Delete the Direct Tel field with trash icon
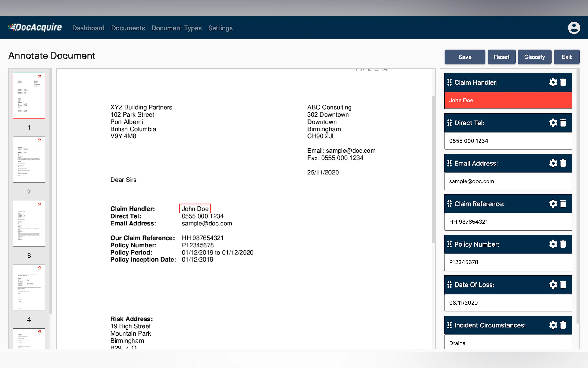Image resolution: width=588 pixels, height=368 pixels. pos(563,123)
